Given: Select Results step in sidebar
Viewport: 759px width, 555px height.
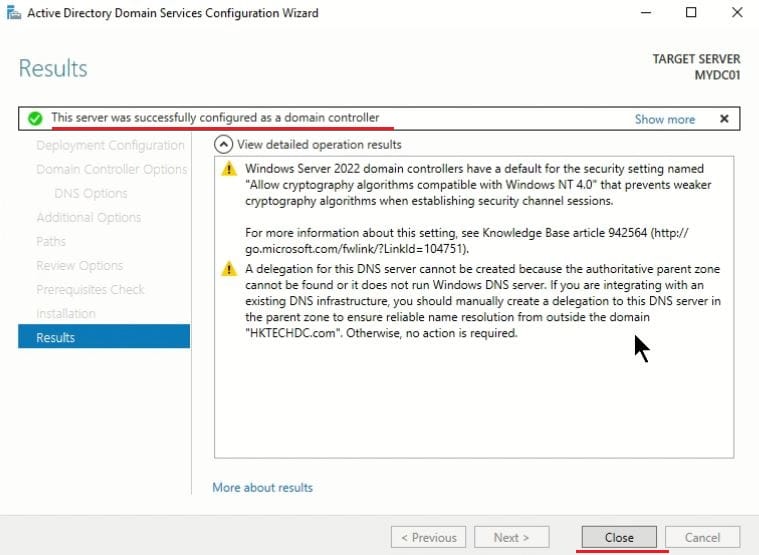Looking at the screenshot, I should click(x=104, y=337).
